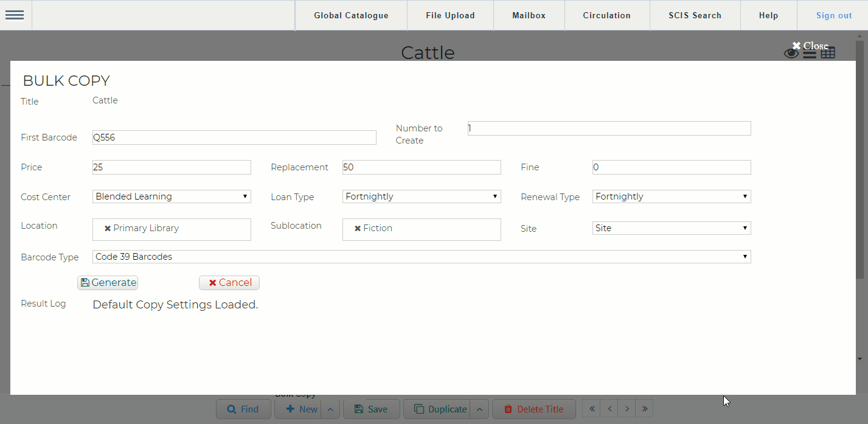This screenshot has height=424, width=868.
Task: Remove the Fiction sublocation tag
Action: click(x=358, y=229)
